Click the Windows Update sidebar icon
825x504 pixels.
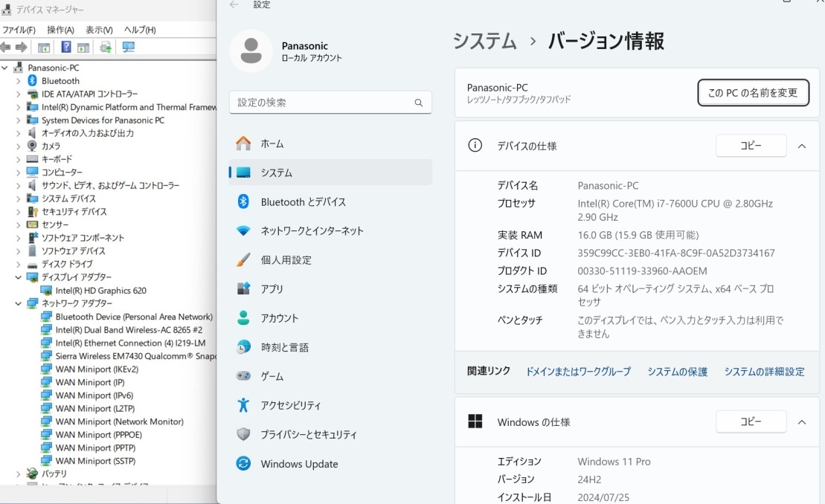243,464
